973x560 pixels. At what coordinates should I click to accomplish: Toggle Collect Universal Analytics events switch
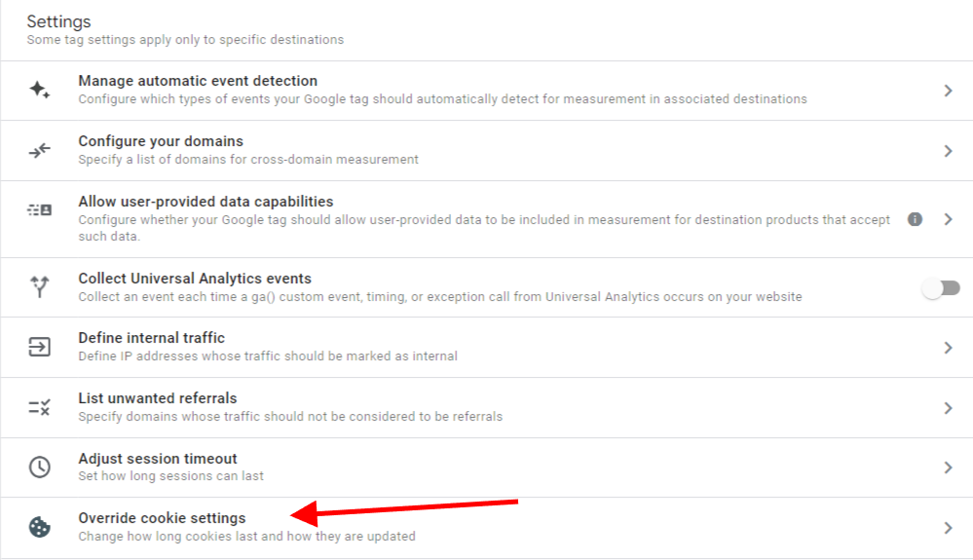pos(942,287)
